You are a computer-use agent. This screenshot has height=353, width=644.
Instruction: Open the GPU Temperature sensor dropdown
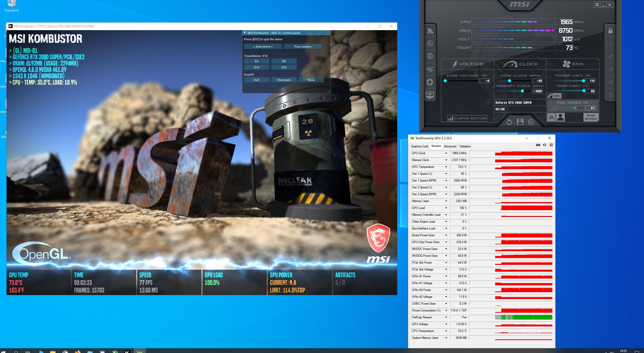446,167
